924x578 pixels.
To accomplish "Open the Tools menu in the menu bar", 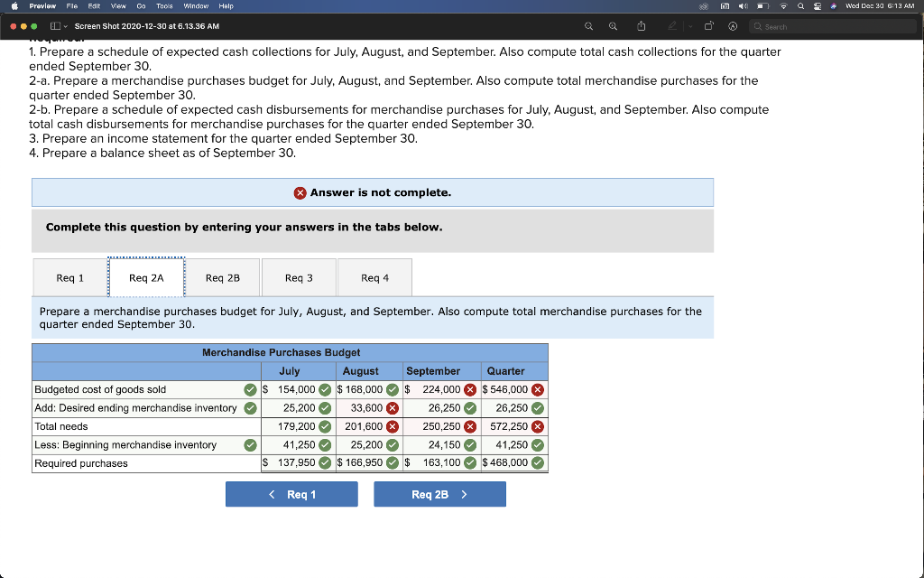I will pos(163,5).
